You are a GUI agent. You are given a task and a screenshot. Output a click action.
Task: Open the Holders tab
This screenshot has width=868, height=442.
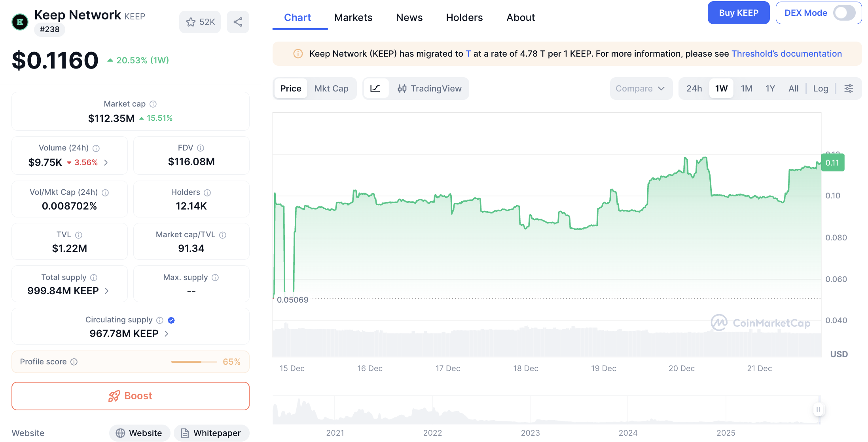pos(464,17)
